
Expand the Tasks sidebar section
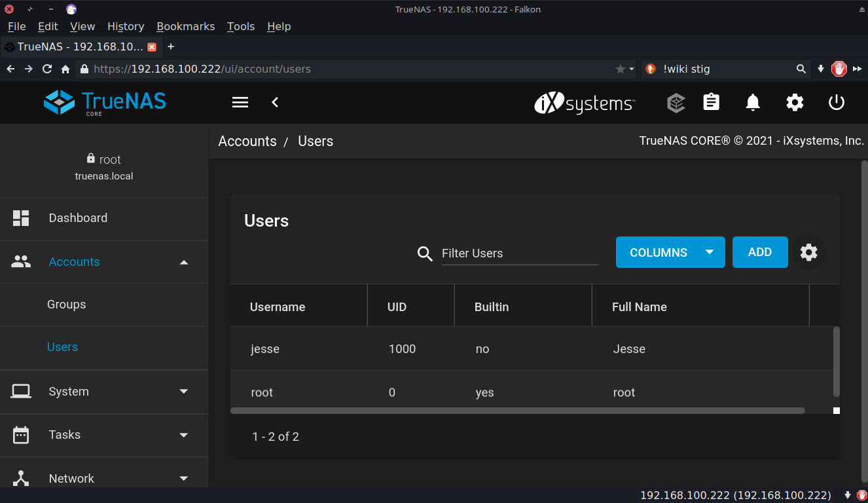coord(104,435)
